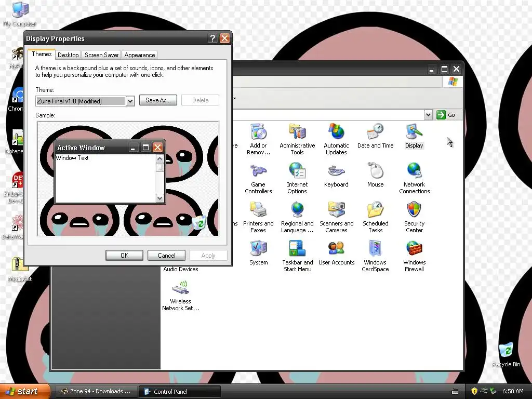
Task: Select the Display icon in Control Panel
Action: click(x=414, y=136)
